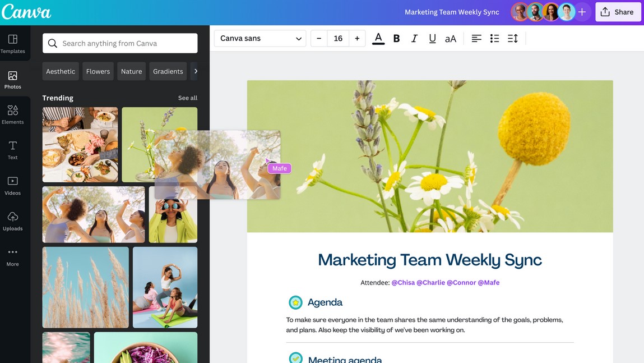Open the Elements panel
Image resolution: width=644 pixels, height=363 pixels.
pos(13,114)
